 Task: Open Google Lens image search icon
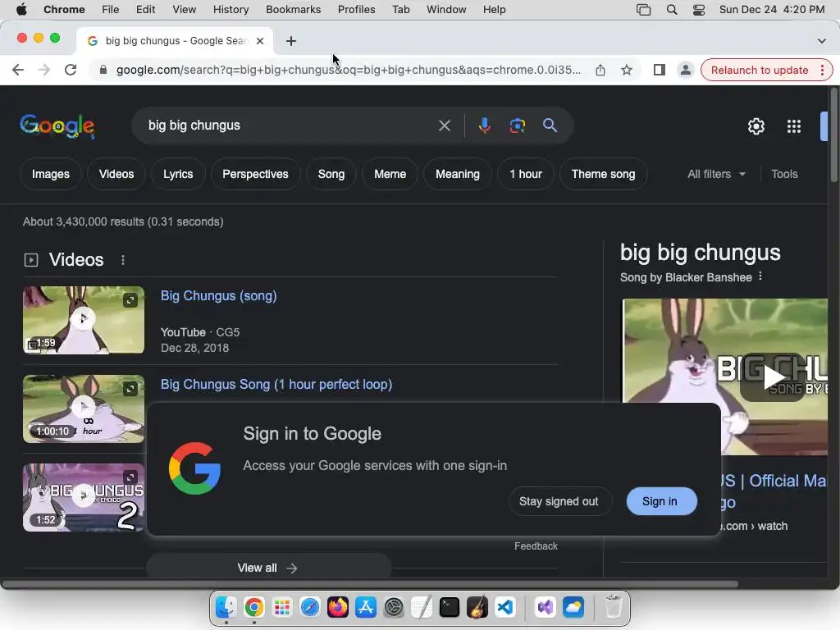tap(517, 126)
